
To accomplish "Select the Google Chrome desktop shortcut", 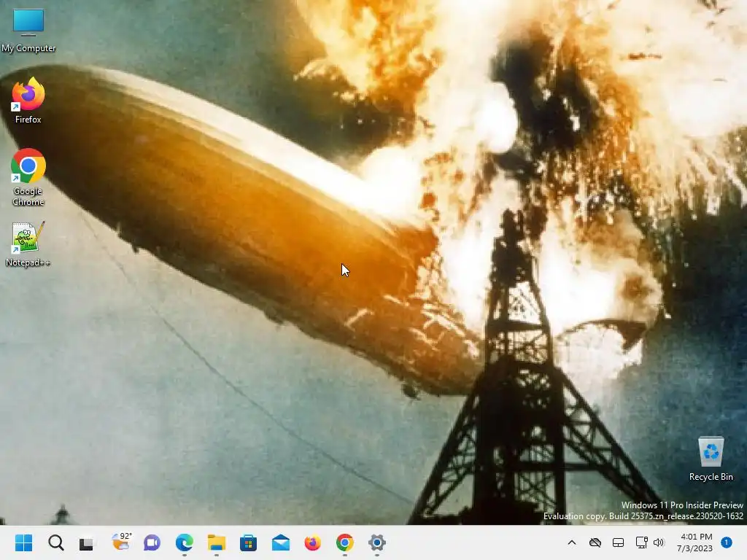I will [28, 177].
